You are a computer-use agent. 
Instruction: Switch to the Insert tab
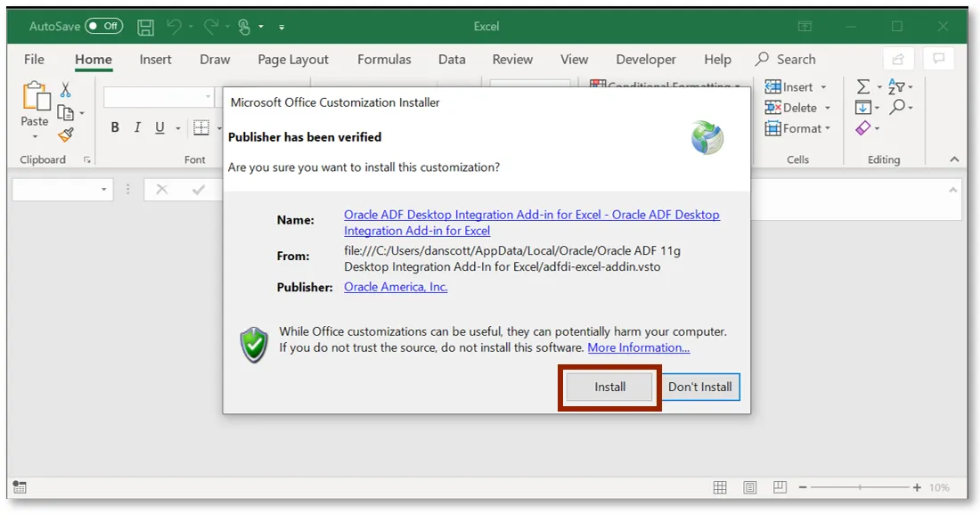click(155, 60)
